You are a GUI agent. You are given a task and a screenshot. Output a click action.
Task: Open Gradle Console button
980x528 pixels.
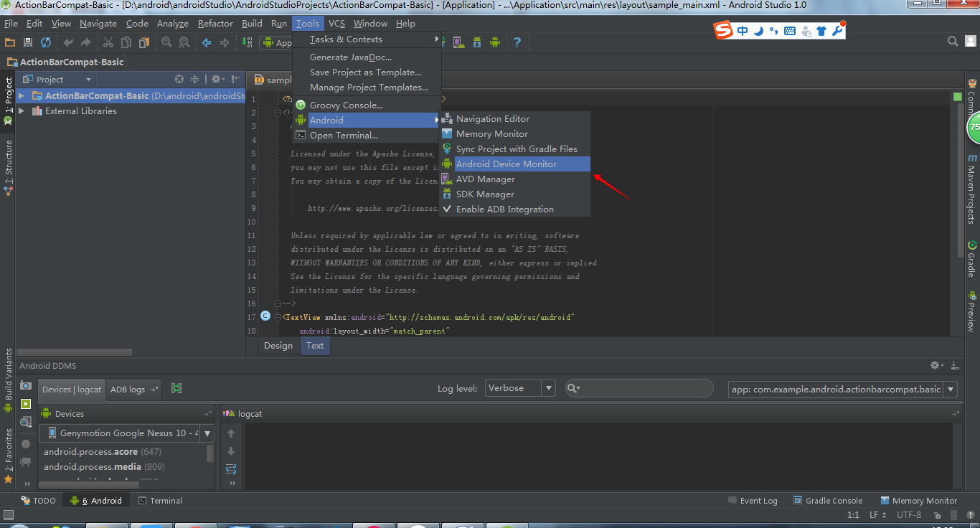pyautogui.click(x=828, y=501)
